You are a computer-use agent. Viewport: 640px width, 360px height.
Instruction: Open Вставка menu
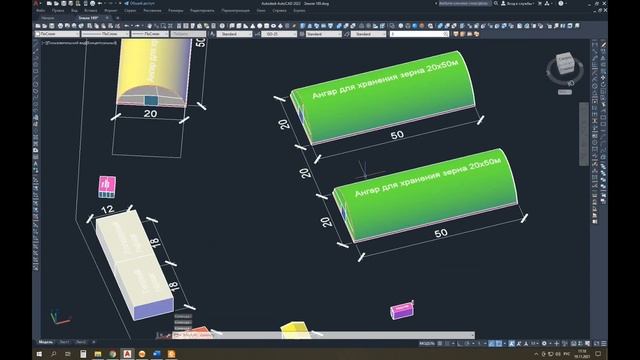click(x=91, y=11)
